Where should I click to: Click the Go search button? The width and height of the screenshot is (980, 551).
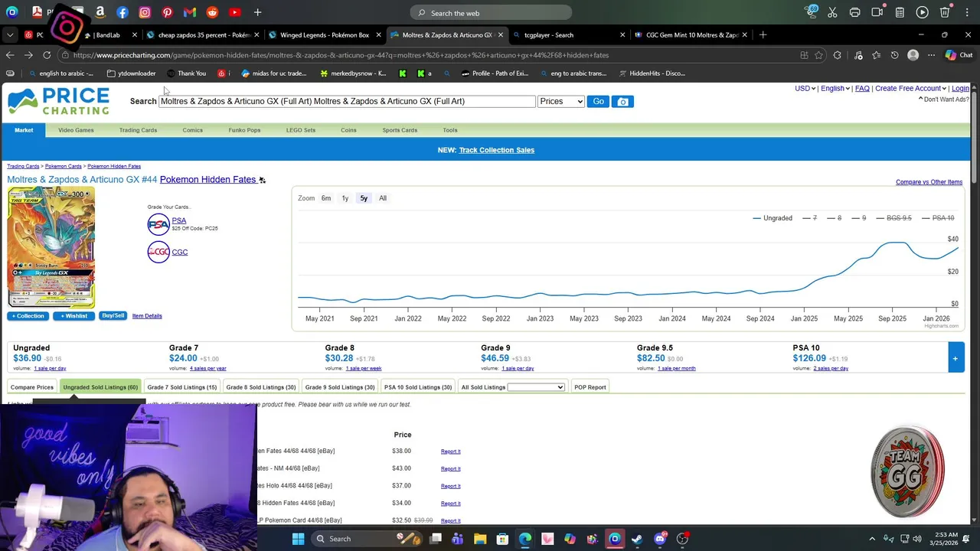[x=598, y=101]
